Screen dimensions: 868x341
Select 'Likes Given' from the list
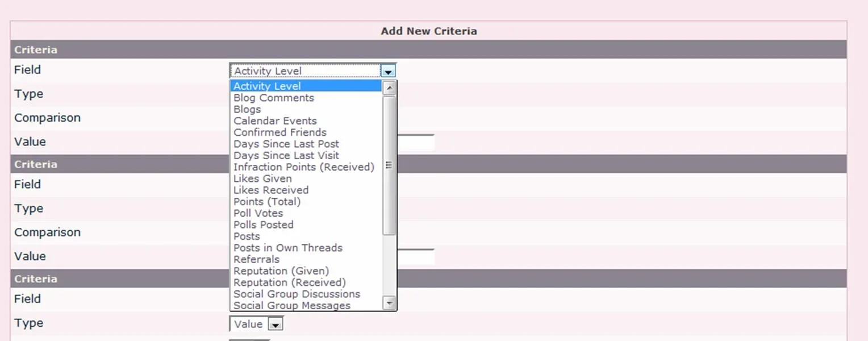point(306,178)
